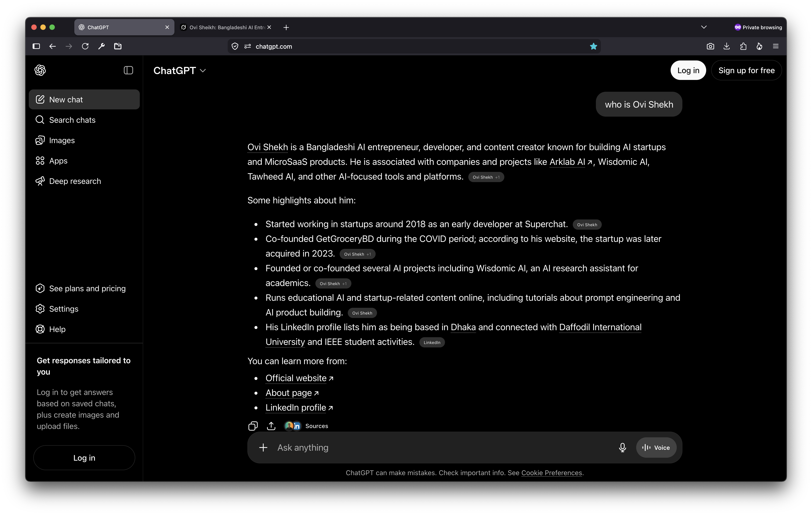Viewport: 812px width, 515px height.
Task: Click the top-right Log in button
Action: (x=688, y=70)
